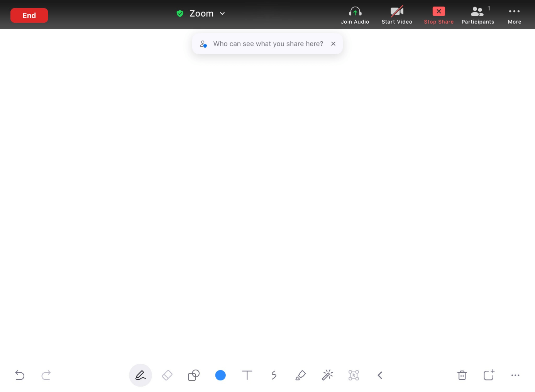The width and height of the screenshot is (535, 392).
Task: Select the eraser tool
Action: tap(167, 375)
